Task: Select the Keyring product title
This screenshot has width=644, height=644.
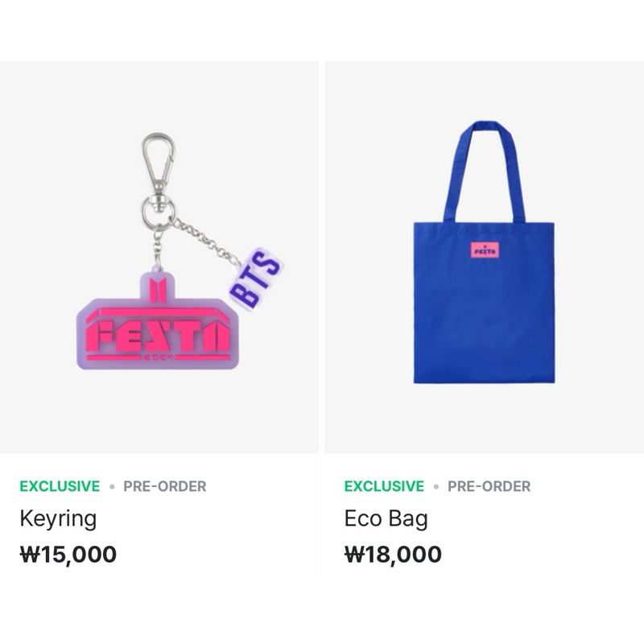Action: (58, 518)
